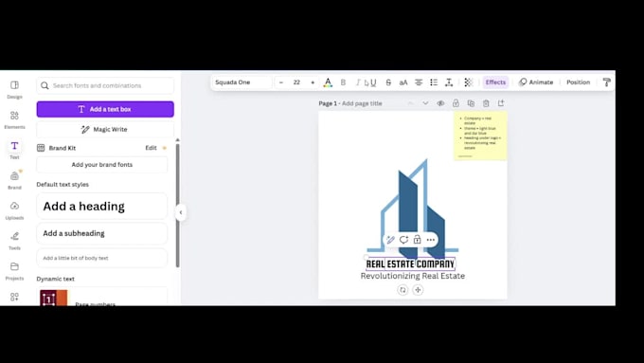Lock the page using page lock icon
644x363 pixels.
tap(456, 103)
